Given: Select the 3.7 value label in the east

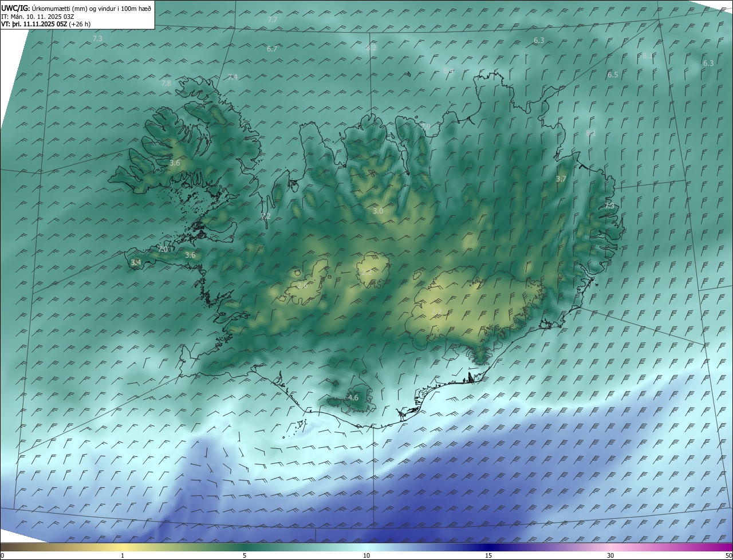Looking at the screenshot, I should 561,179.
